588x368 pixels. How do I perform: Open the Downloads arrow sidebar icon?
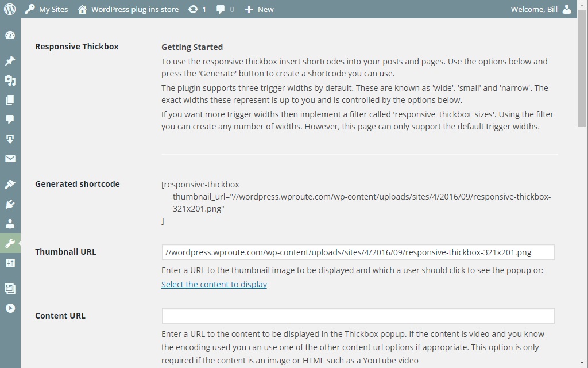pos(10,139)
